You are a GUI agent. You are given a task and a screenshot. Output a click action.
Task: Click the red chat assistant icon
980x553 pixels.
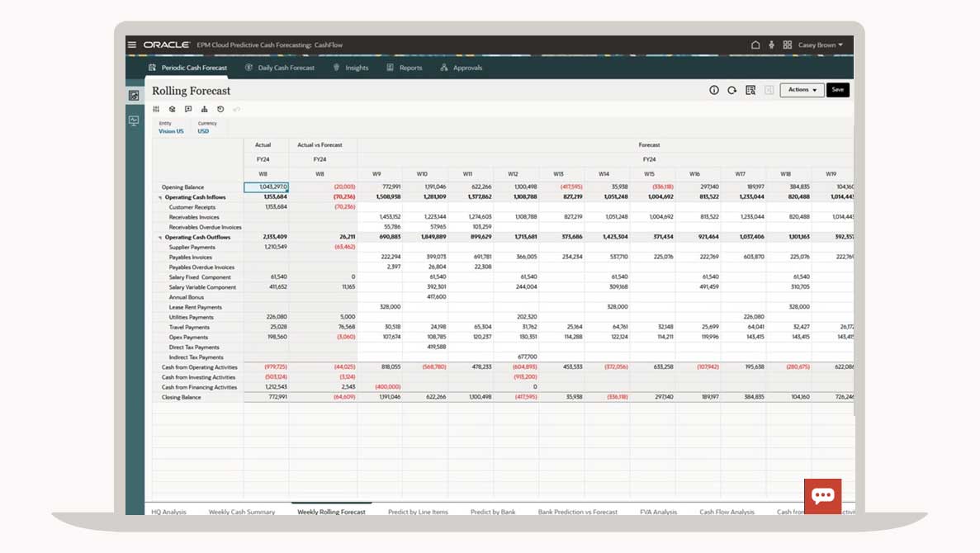[822, 496]
